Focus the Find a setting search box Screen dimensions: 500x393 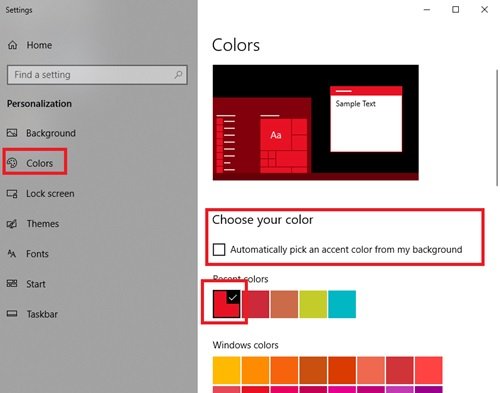[97, 75]
